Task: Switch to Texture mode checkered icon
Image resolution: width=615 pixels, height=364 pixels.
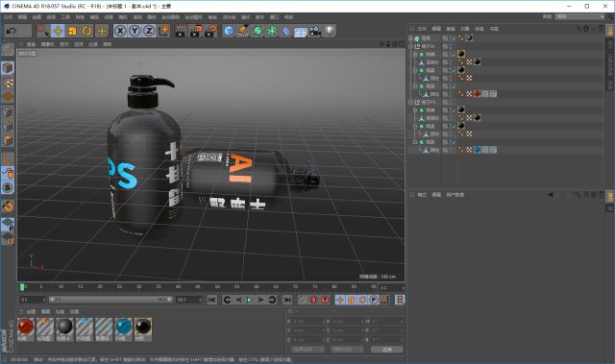Action: 8,83
